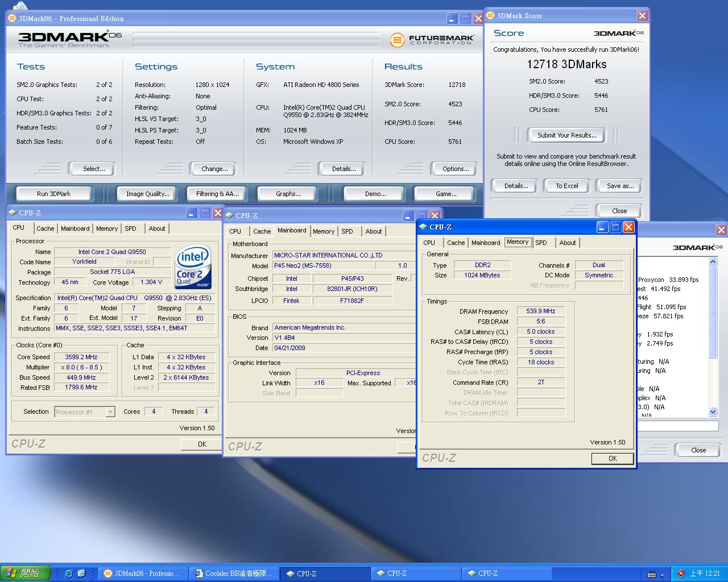Click the red shield security tray icon
Screen dimensions: 728x582
tap(681, 573)
